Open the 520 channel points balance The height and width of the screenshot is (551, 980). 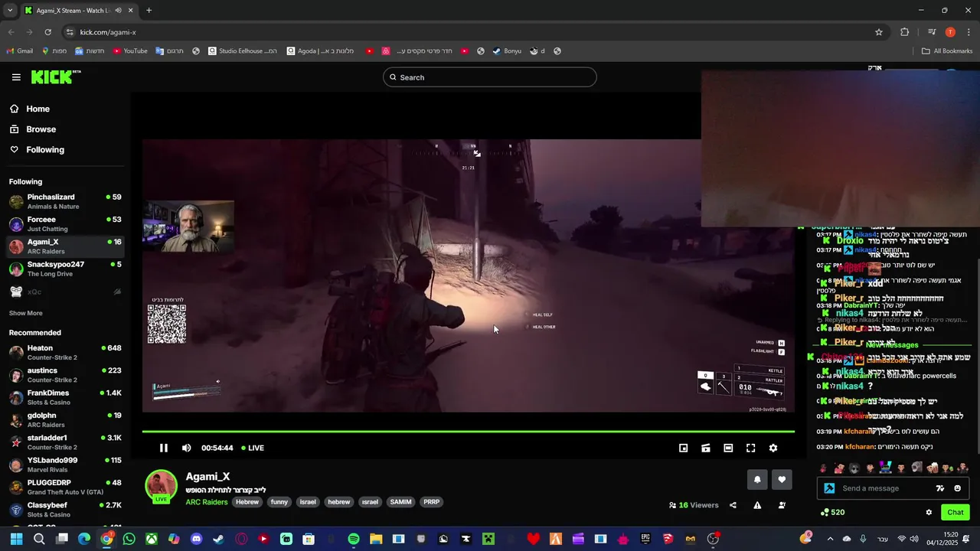click(x=833, y=513)
